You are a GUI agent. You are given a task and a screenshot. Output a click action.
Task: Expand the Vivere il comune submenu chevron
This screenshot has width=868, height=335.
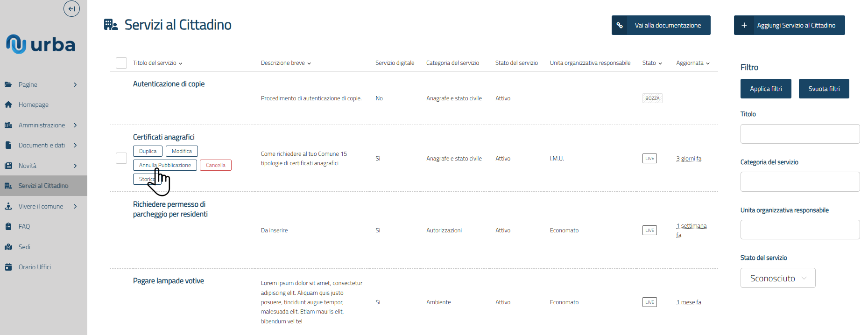(x=75, y=206)
